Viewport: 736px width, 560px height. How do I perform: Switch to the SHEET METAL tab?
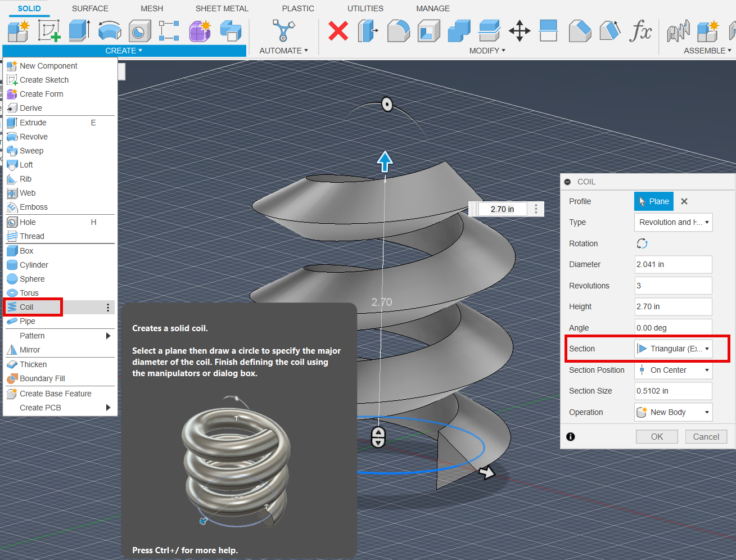tap(222, 8)
